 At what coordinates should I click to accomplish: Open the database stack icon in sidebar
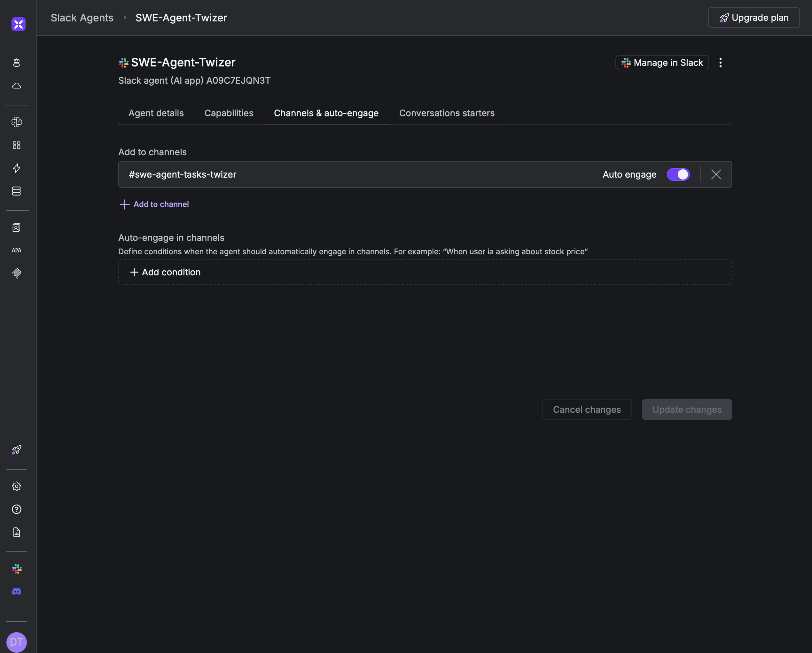[17, 191]
